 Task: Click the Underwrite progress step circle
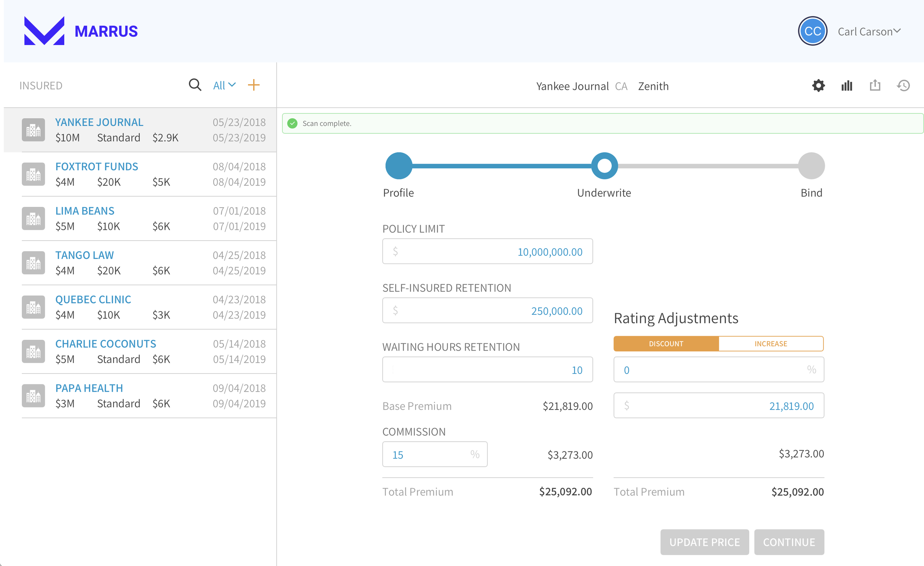[x=604, y=166]
